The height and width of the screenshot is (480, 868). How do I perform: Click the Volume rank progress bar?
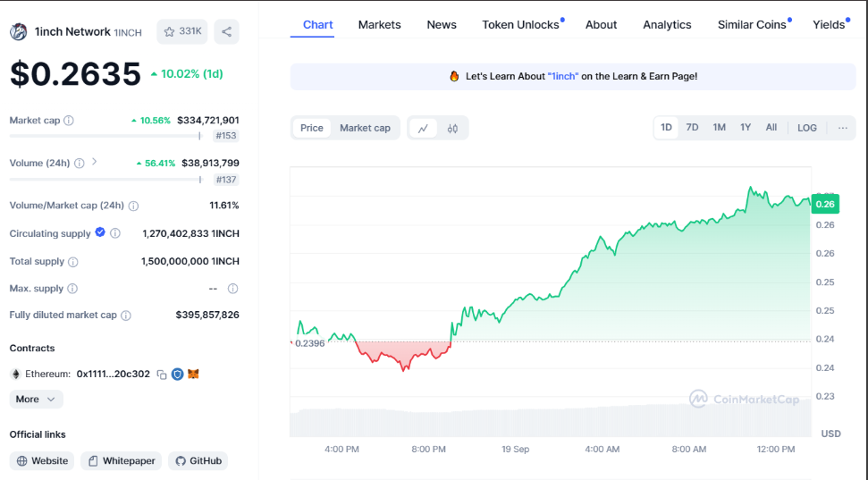106,180
